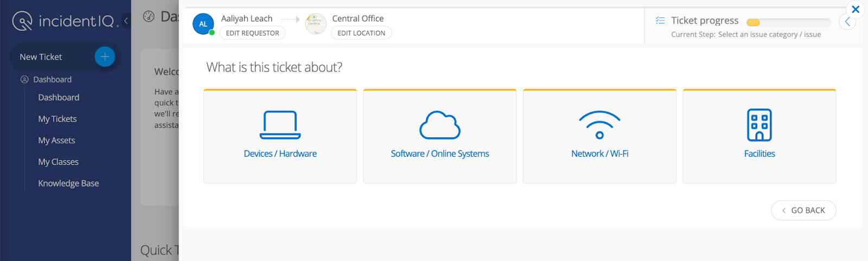Select the Network Wi-Fi signal icon

pyautogui.click(x=599, y=125)
